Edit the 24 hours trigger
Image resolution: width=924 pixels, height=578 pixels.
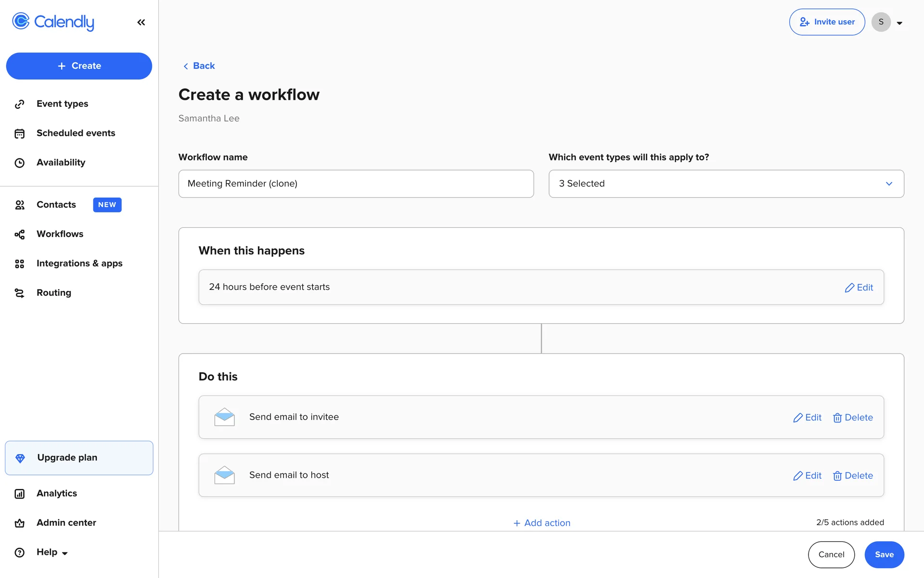coord(859,288)
